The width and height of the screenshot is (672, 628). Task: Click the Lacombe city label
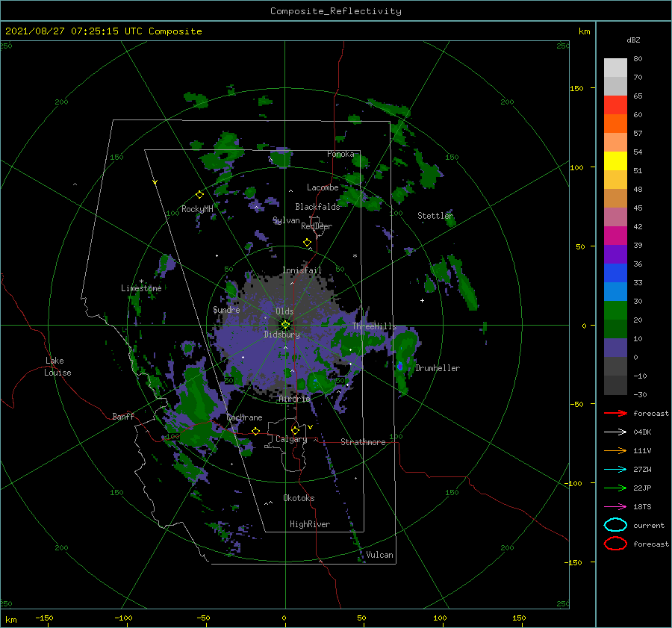coord(323,187)
